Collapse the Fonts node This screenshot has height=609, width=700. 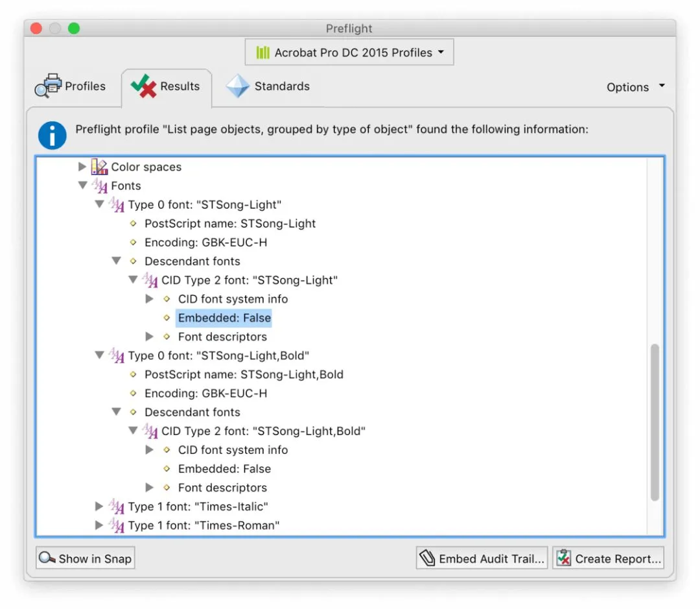click(x=82, y=185)
